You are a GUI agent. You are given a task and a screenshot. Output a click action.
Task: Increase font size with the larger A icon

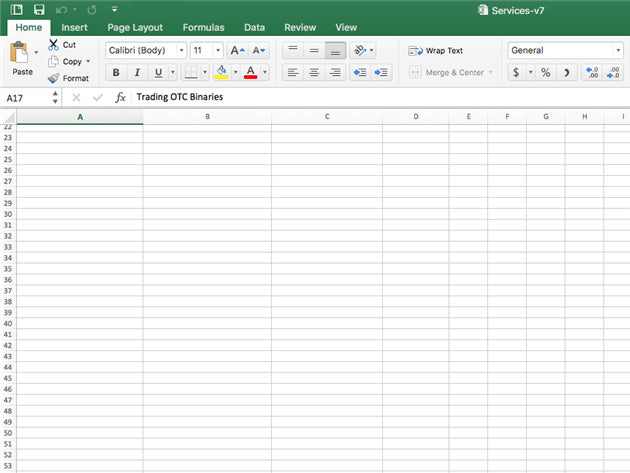click(237, 50)
